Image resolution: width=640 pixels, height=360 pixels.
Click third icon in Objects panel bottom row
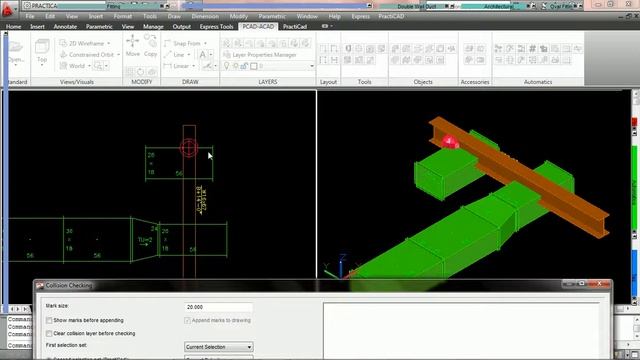(418, 60)
